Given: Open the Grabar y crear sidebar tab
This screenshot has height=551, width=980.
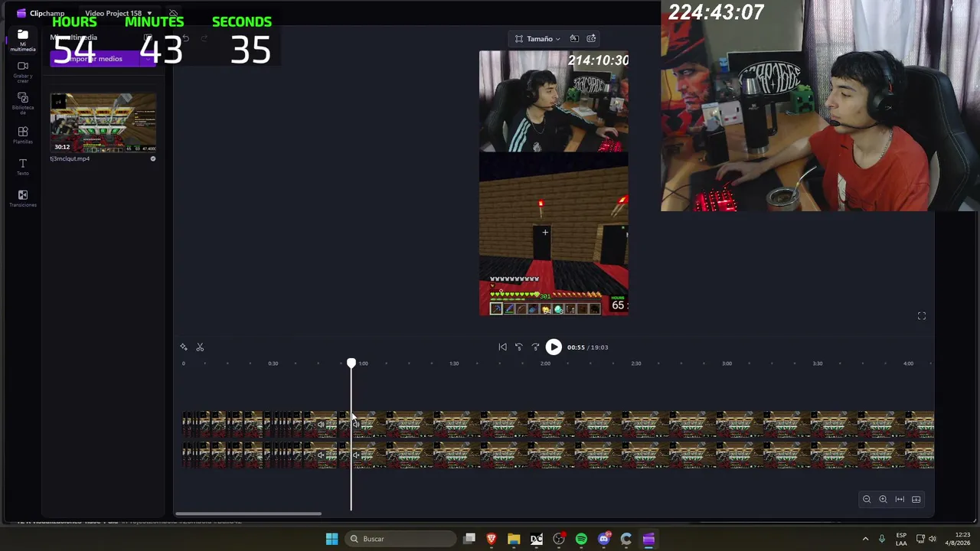Looking at the screenshot, I should (22, 70).
